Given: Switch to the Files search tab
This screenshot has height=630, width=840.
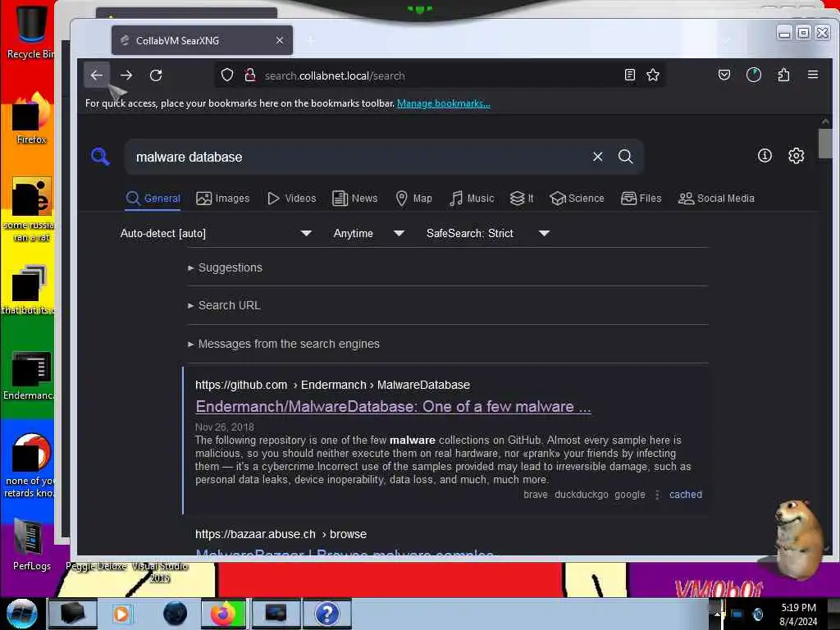Looking at the screenshot, I should (641, 199).
